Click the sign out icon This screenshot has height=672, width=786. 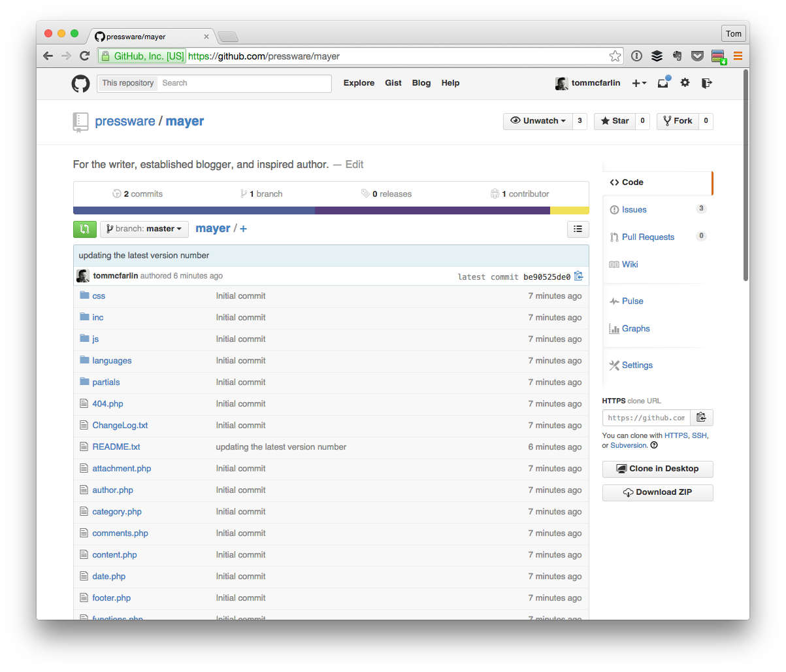click(707, 84)
